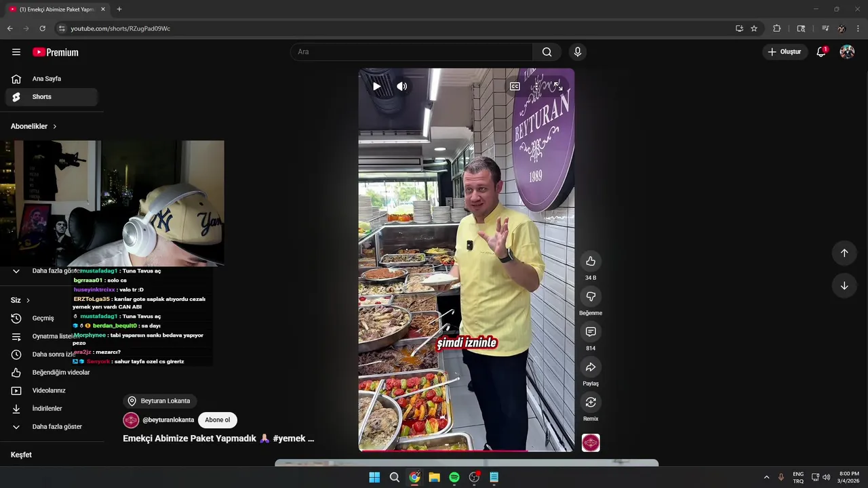
Task: Expand the Abonelikler section
Action: (34, 127)
